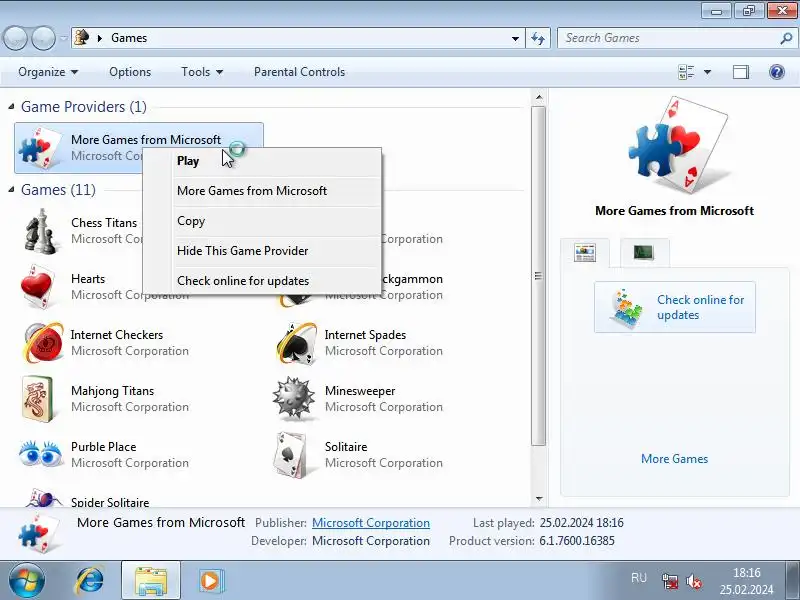
Task: Click the Explorer folder taskbar button
Action: 151,581
